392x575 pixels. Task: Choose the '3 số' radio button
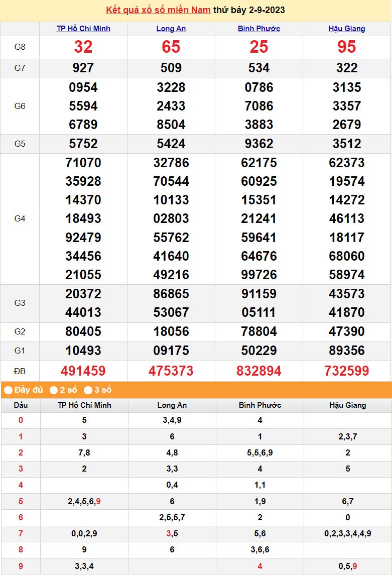point(88,390)
